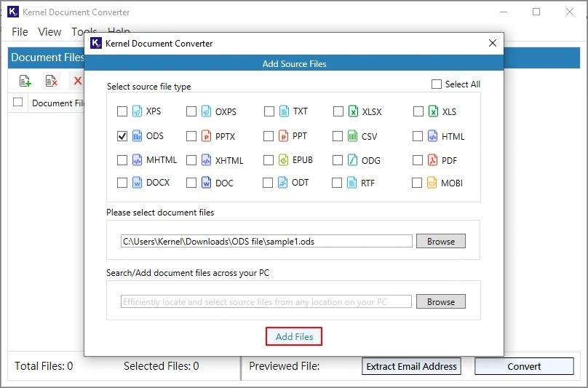Click the Kernel logo in the dialog title bar

96,43
